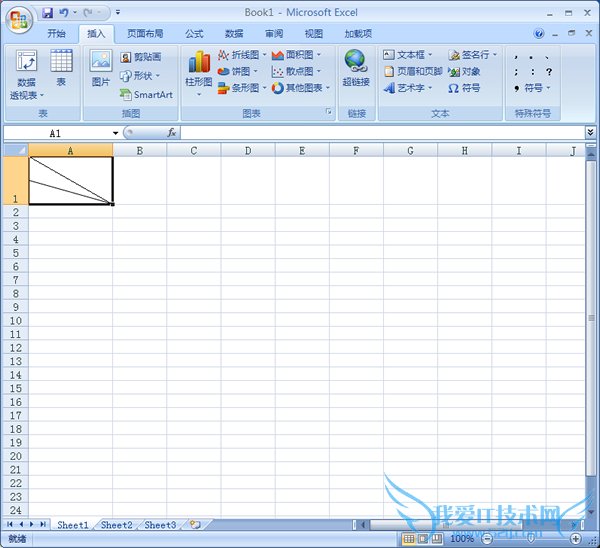
Task: Insert a picture (图片)
Action: click(x=101, y=68)
